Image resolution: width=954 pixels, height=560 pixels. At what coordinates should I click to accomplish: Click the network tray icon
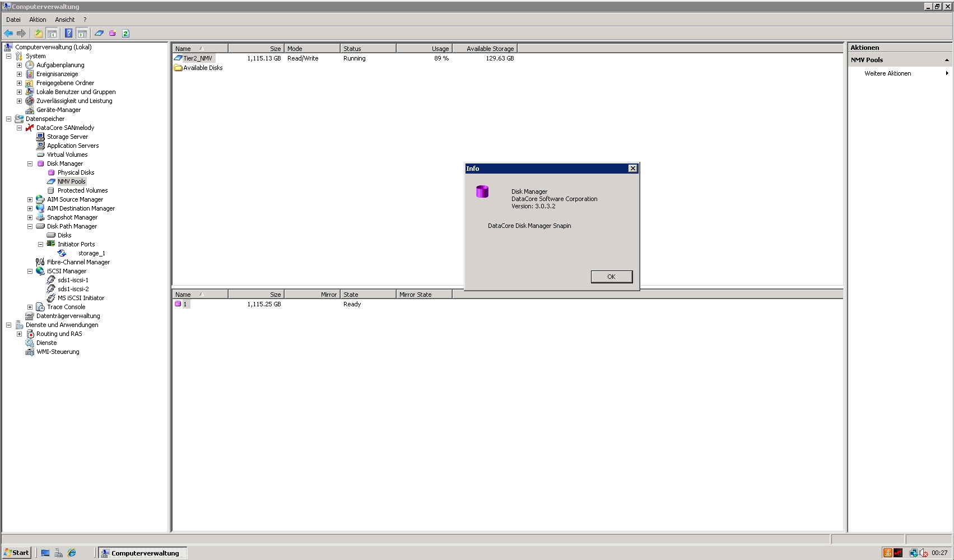coord(913,553)
